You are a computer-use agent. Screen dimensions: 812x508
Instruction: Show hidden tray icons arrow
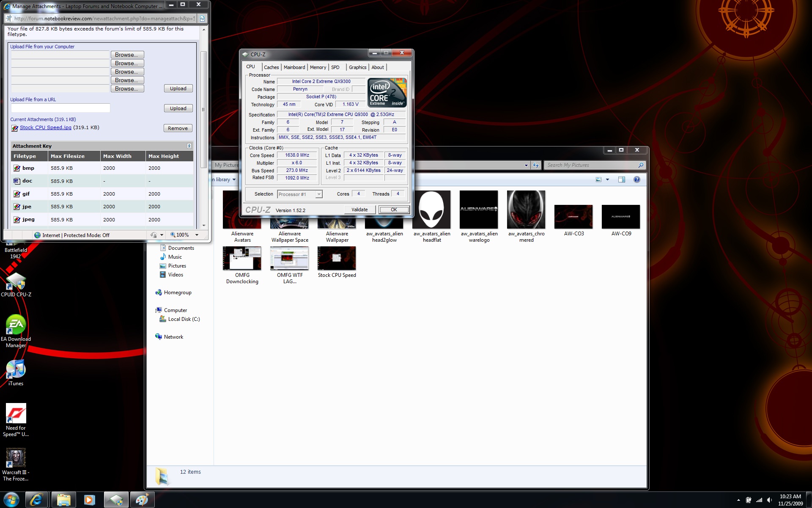(738, 500)
